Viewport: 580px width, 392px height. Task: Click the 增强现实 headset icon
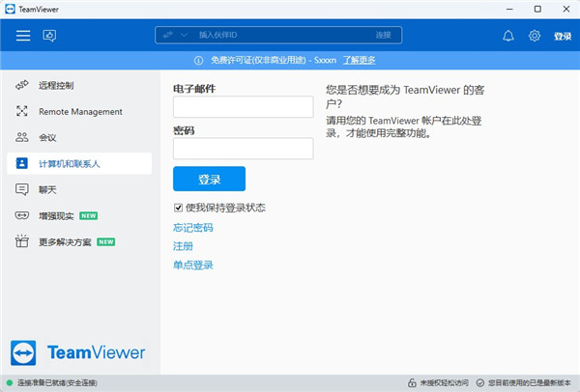pyautogui.click(x=22, y=215)
